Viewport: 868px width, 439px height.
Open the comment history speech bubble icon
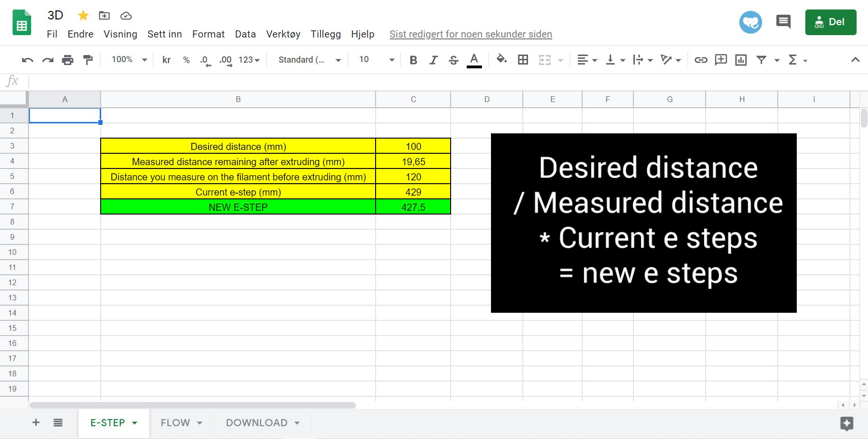click(x=783, y=22)
